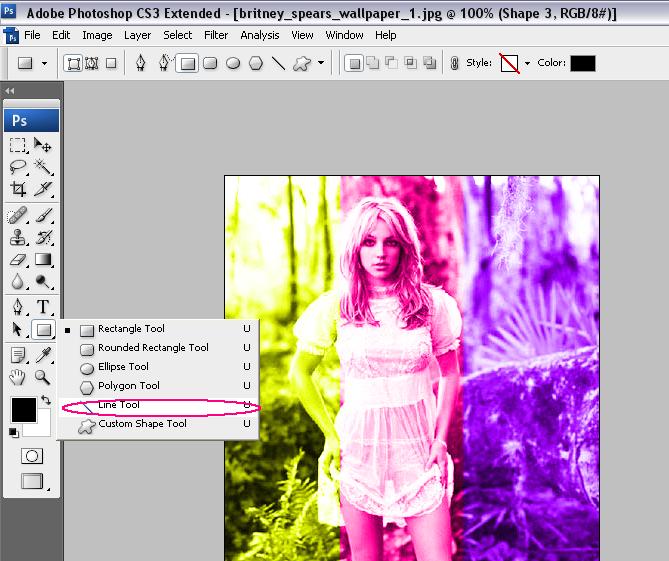The height and width of the screenshot is (561, 669).
Task: Choose Line Tool from the flyout
Action: (x=119, y=405)
